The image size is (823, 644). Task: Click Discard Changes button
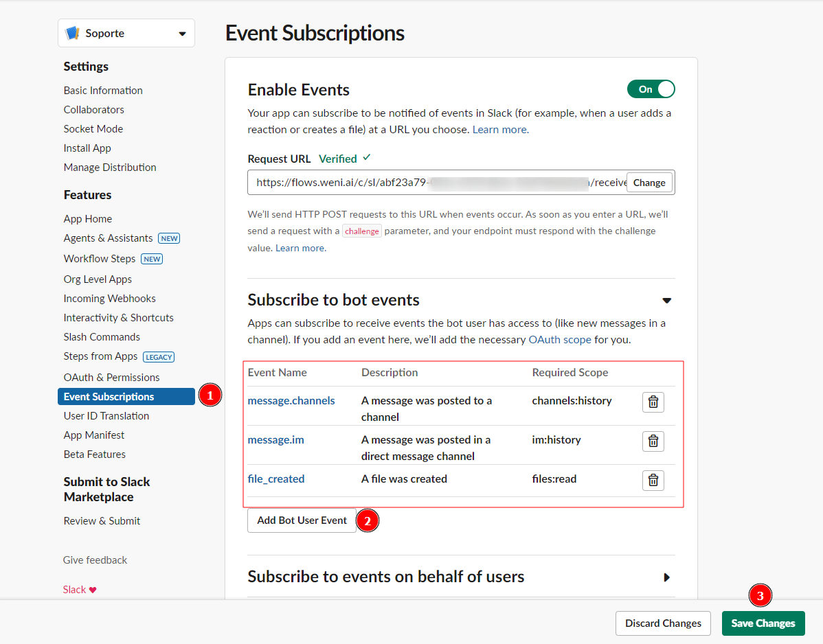(663, 623)
